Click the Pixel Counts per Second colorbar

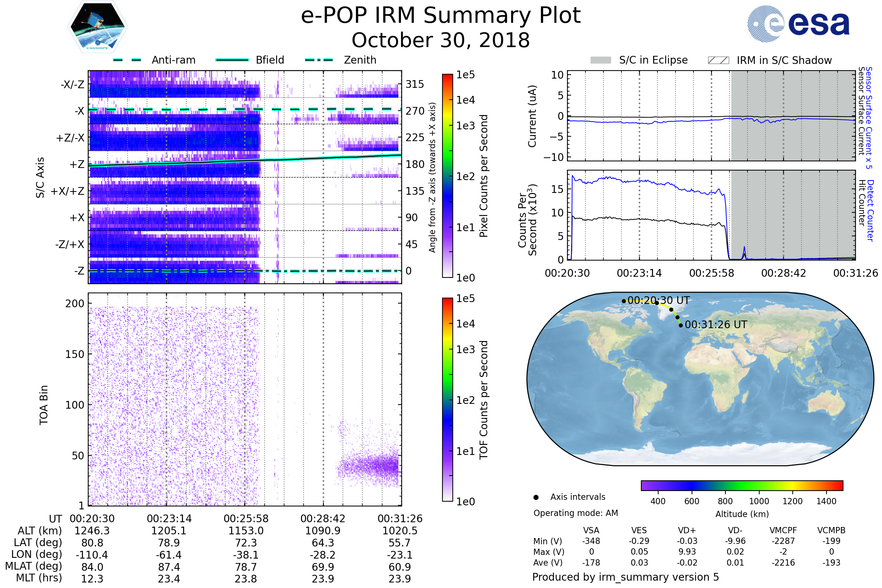click(x=447, y=176)
